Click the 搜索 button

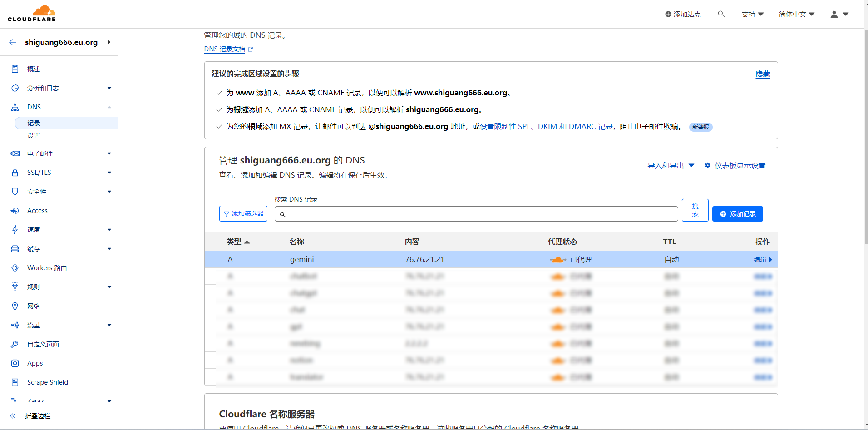695,210
